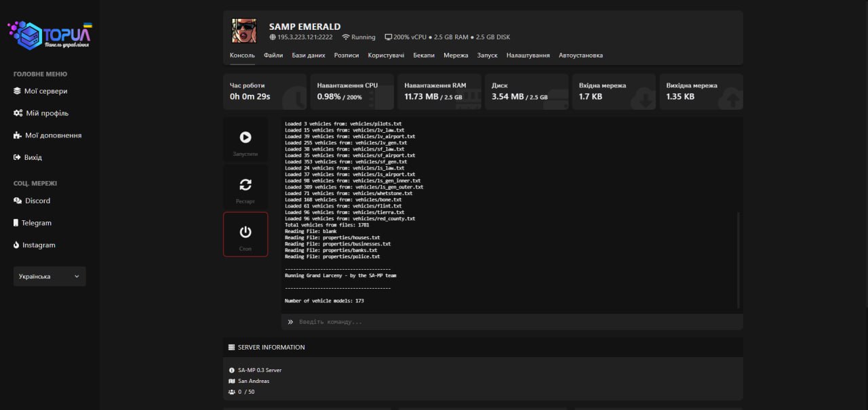Click the console vertical scrollbar
The width and height of the screenshot is (868, 410).
click(738, 260)
